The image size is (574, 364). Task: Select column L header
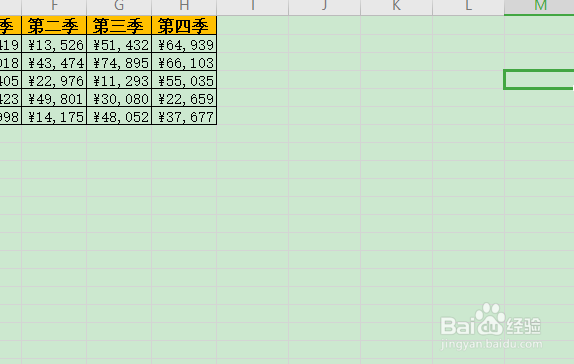(x=469, y=7)
